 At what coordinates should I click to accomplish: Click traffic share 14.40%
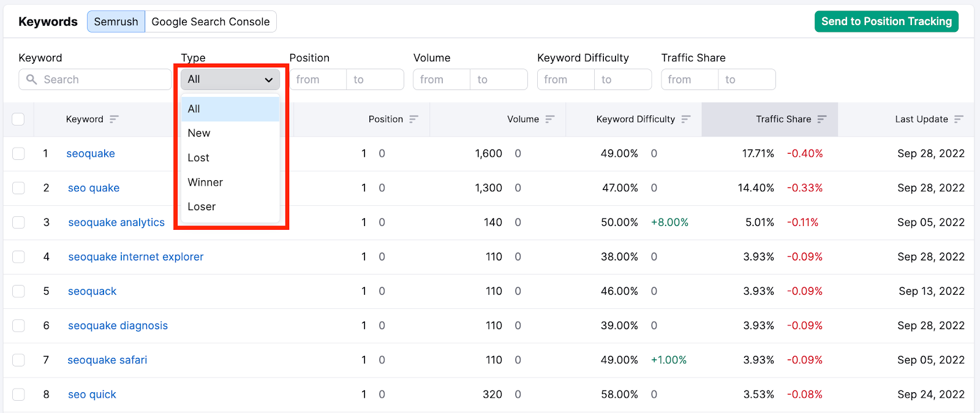pos(756,188)
